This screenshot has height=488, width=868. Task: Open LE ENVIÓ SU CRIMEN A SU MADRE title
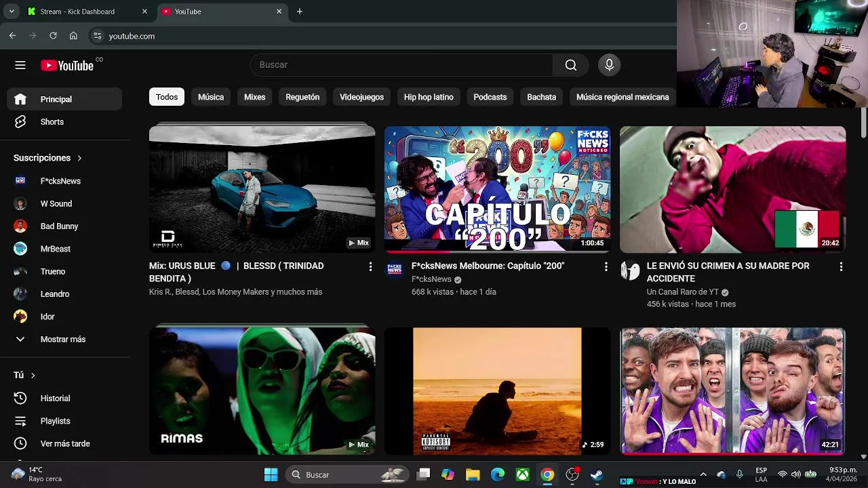click(728, 272)
